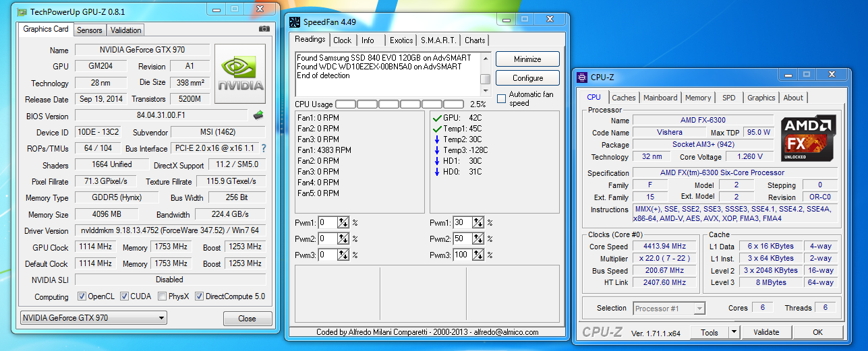This screenshot has height=351, width=868.
Task: Click the 'Fan1: 4383 RPM' reading in SpeedFan
Action: (x=324, y=150)
